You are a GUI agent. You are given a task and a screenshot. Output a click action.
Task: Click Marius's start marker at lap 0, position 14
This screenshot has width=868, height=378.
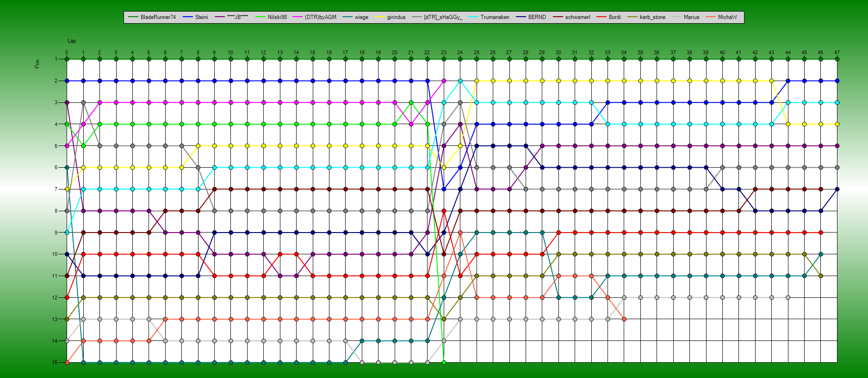[67, 340]
